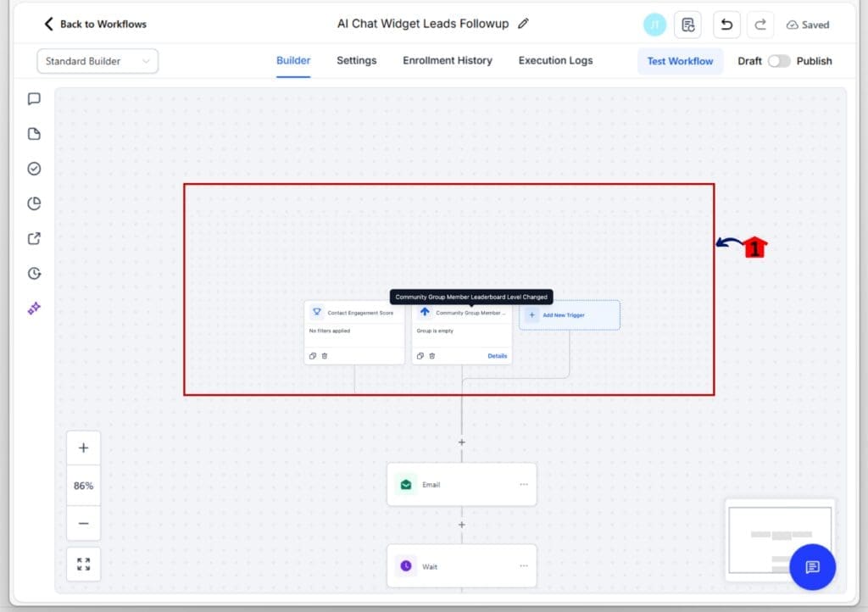Image resolution: width=868 pixels, height=612 pixels.
Task: Click the Undo arrow in the top bar
Action: point(726,25)
